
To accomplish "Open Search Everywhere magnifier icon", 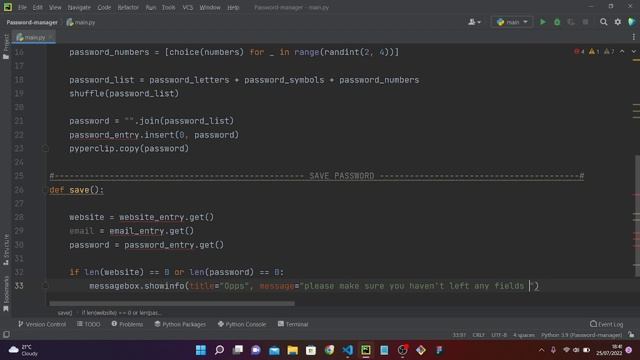I will pos(603,22).
